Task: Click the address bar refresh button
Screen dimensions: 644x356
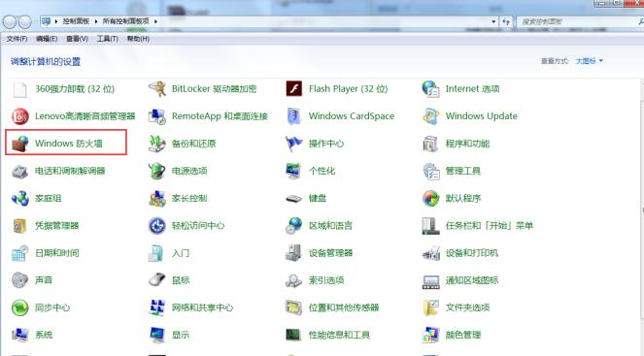Action: (506, 21)
